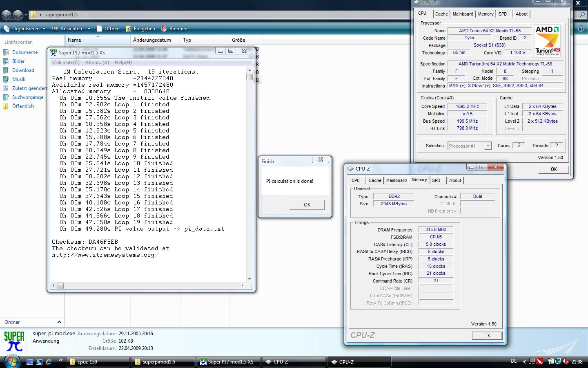Viewport: 588px width, 368px height.
Task: Sort by Änderungsdatum column header
Action: pos(155,40)
